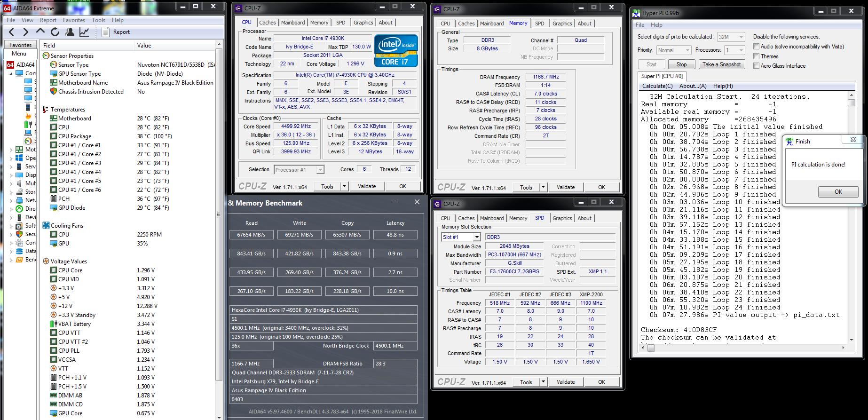Click the Operating System Windows logo in tree
Screen dimensions: 868x420
[x=19, y=158]
